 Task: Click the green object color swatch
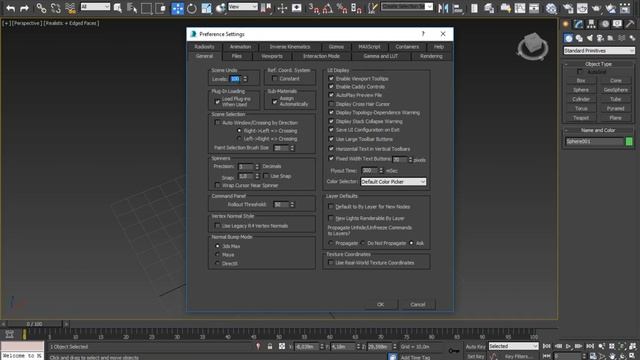coord(629,142)
